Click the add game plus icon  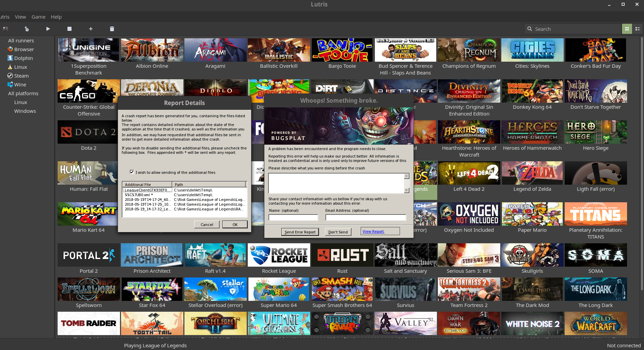(91, 29)
